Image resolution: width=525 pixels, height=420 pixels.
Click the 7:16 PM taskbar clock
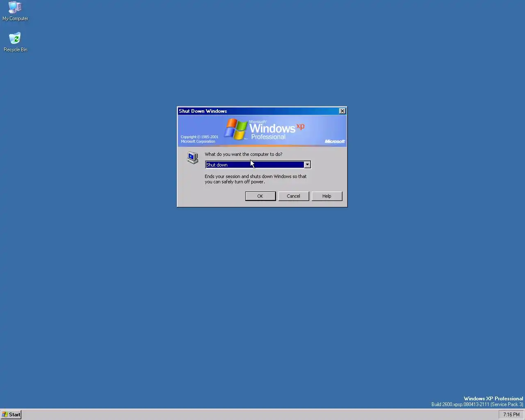tap(511, 414)
